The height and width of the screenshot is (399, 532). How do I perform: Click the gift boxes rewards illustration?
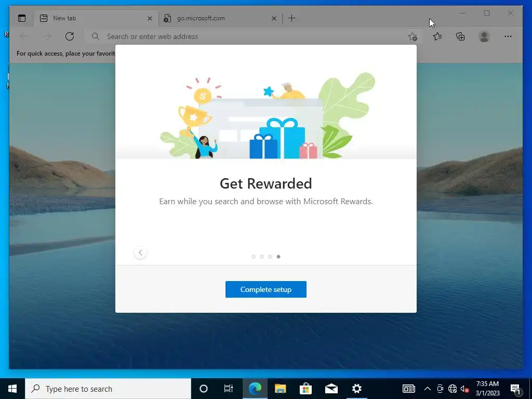click(283, 138)
